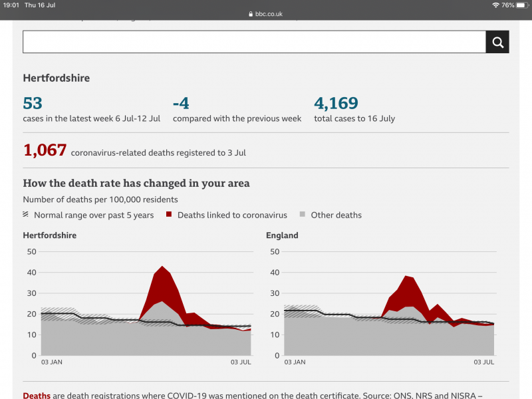Open the red Deaths link below the charts
This screenshot has height=399, width=532.
(x=36, y=396)
